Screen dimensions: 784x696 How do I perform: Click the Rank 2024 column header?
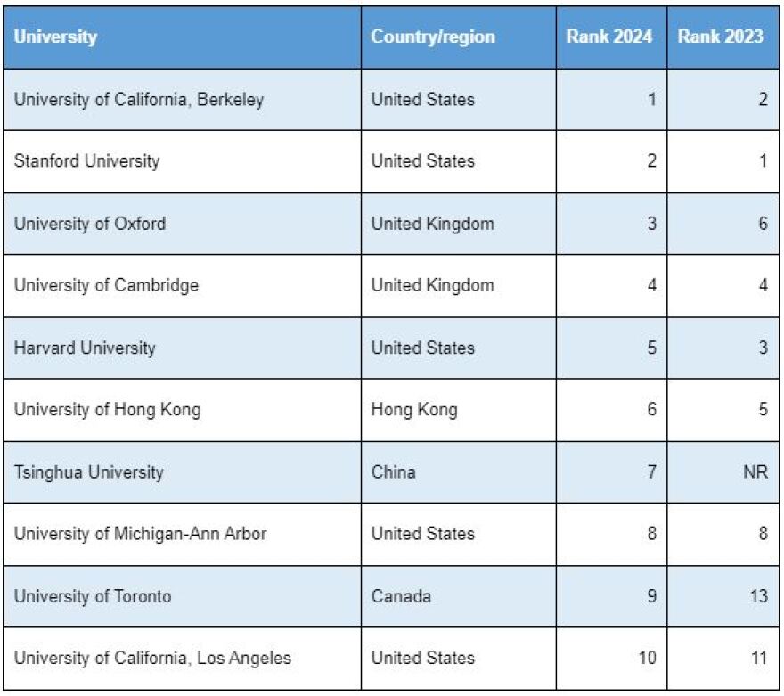click(609, 37)
